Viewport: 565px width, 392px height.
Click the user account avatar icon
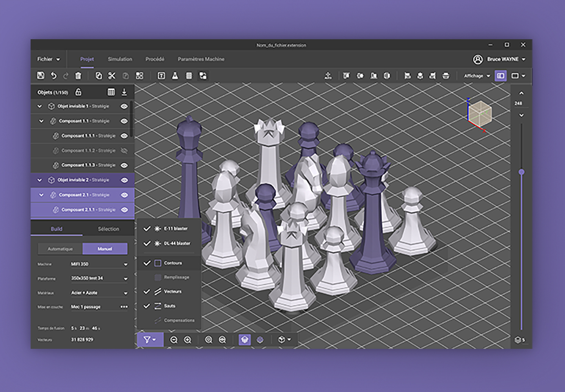pyautogui.click(x=478, y=59)
